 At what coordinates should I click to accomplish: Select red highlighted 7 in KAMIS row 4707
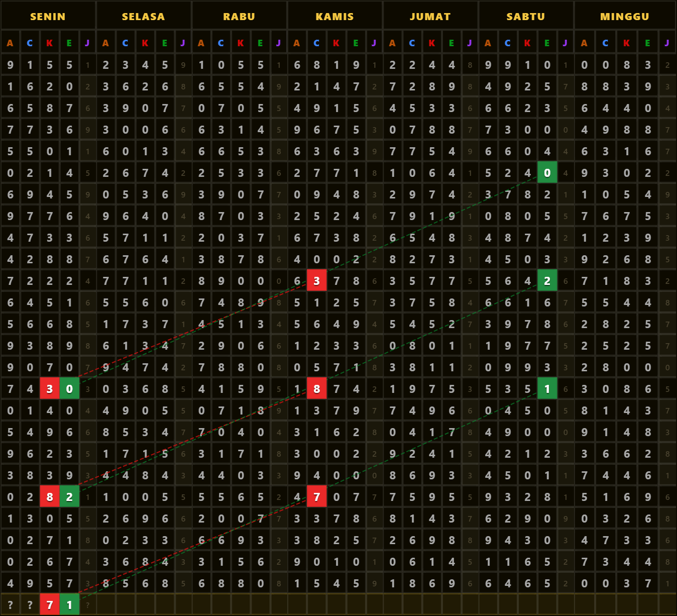pyautogui.click(x=316, y=497)
